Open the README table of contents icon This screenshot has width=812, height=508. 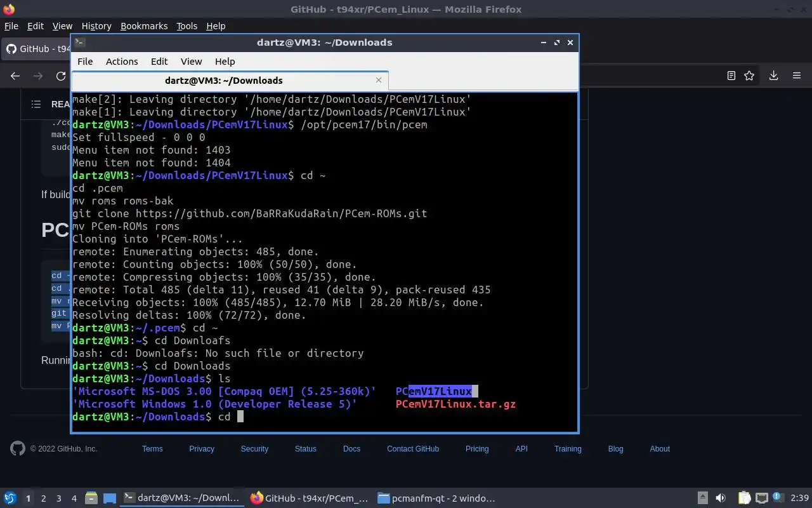click(x=36, y=104)
